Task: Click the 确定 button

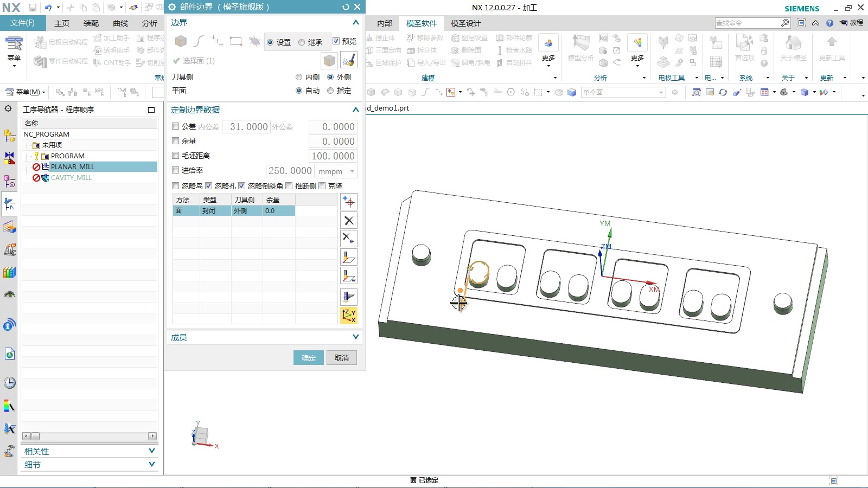Action: tap(309, 358)
